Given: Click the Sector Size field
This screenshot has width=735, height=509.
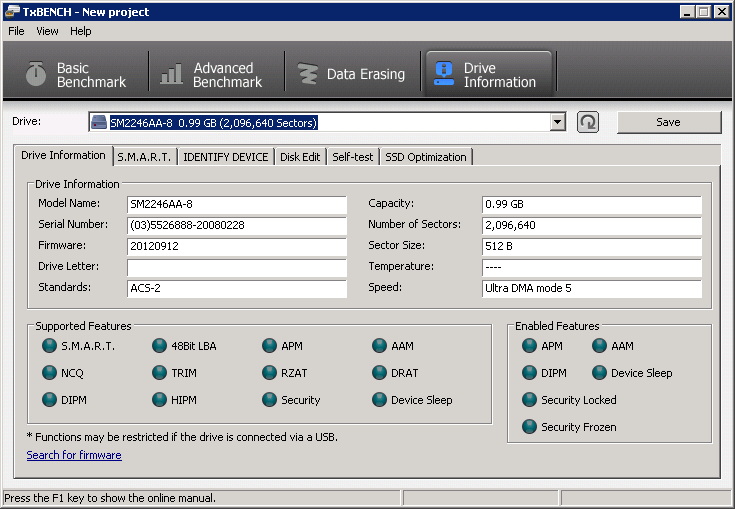Looking at the screenshot, I should [x=592, y=247].
